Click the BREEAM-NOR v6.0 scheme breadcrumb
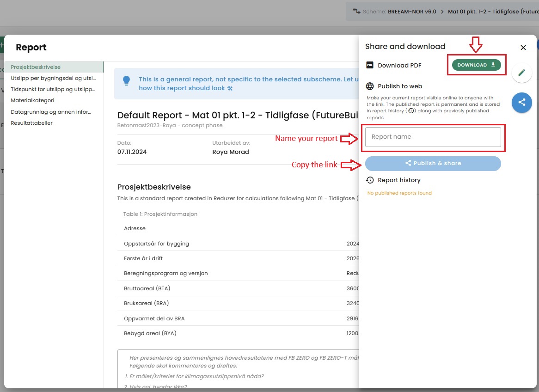This screenshot has width=539, height=392. click(x=411, y=12)
